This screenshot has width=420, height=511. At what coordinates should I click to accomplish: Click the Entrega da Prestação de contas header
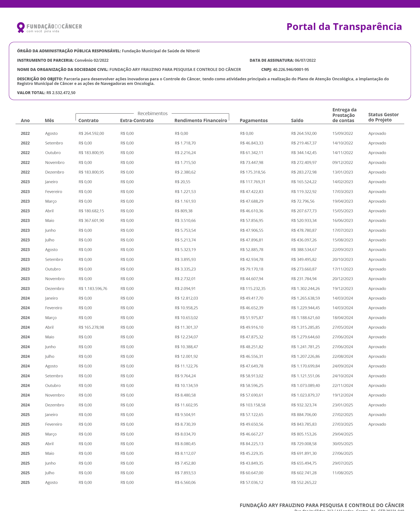[344, 115]
